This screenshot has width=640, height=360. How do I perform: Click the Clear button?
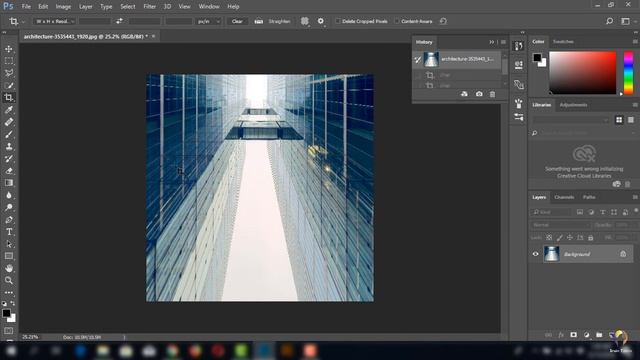[237, 21]
